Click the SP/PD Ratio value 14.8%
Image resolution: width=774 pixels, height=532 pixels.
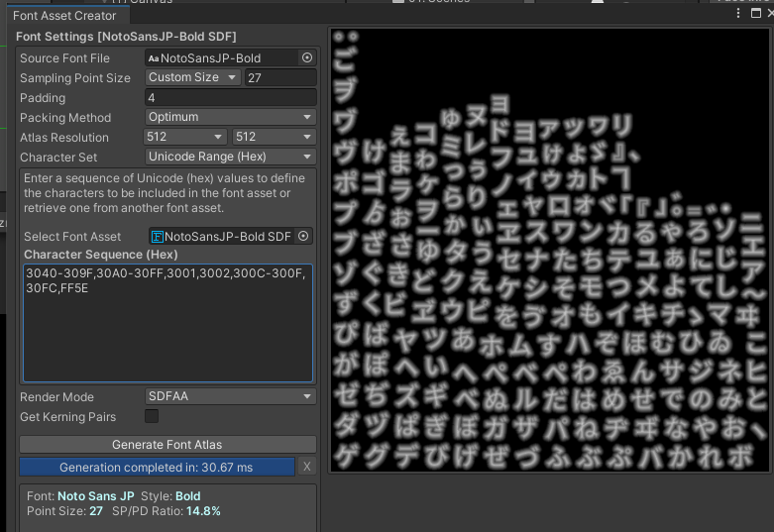(203, 511)
